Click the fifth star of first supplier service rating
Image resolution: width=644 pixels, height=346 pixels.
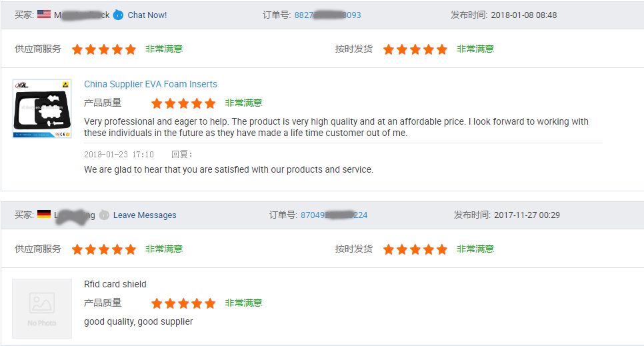point(131,50)
